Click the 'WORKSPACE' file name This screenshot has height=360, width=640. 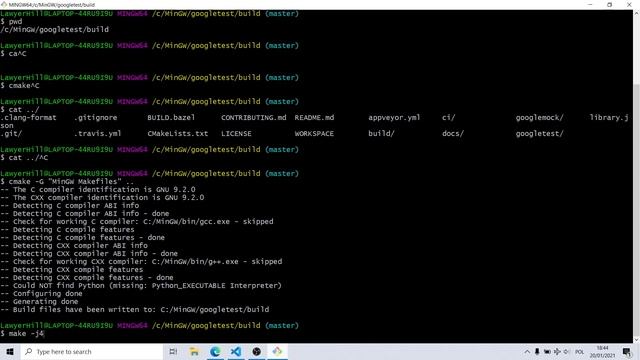314,133
